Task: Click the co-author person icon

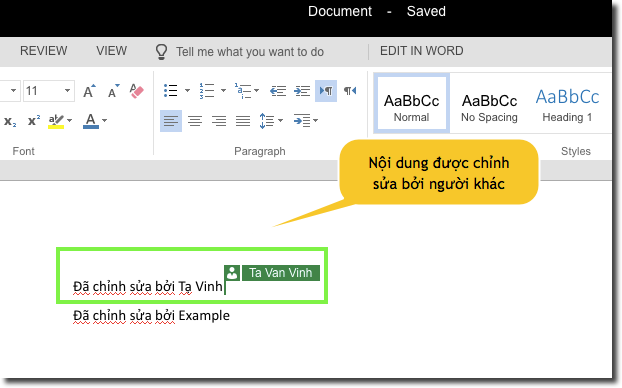Action: (232, 273)
